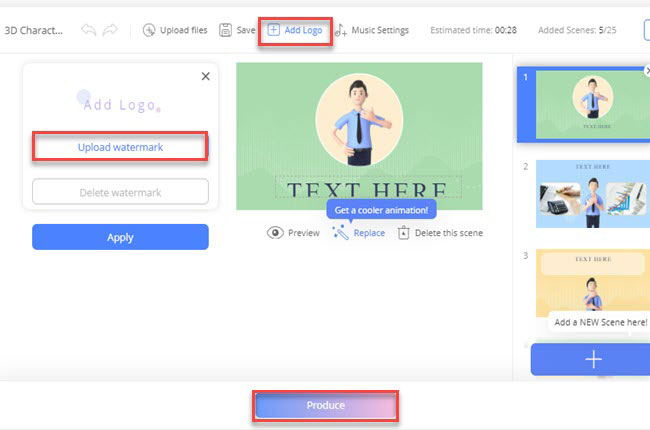Delete this scene using the trash icon
650x430 pixels.
403,233
